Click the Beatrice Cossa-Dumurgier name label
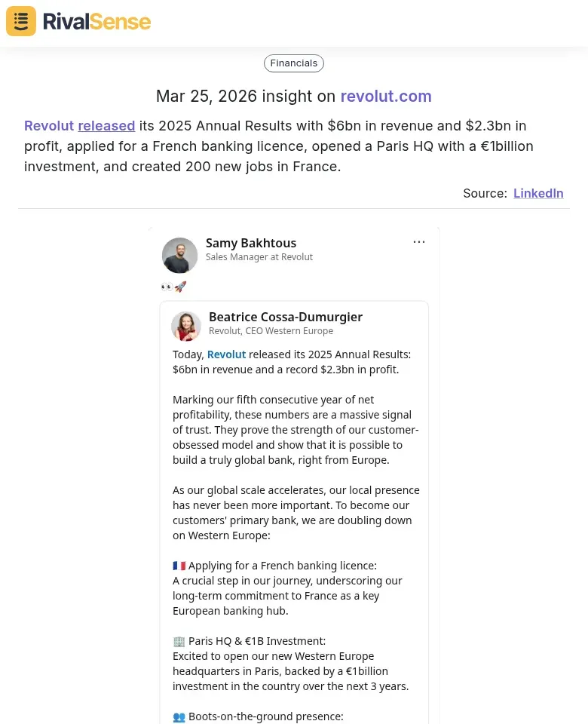The height and width of the screenshot is (724, 588). coord(285,317)
